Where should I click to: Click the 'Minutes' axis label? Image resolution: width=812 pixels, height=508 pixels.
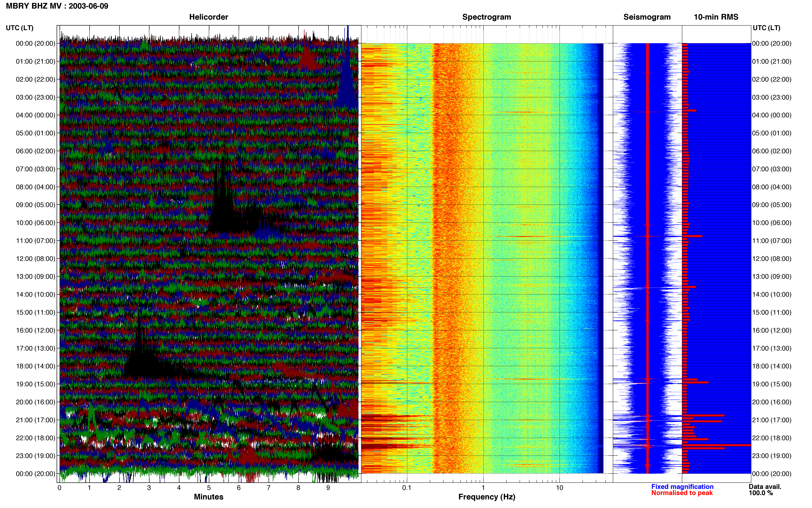209,497
